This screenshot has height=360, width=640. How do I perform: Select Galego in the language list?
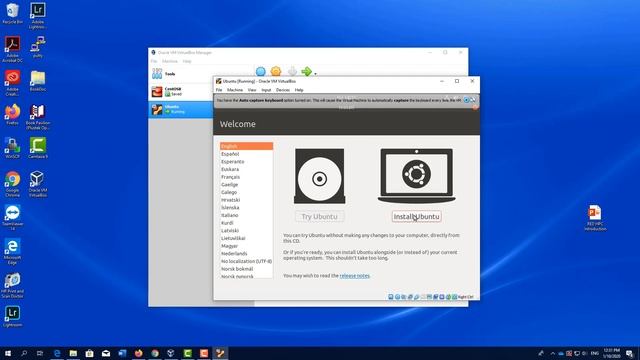(x=246, y=192)
